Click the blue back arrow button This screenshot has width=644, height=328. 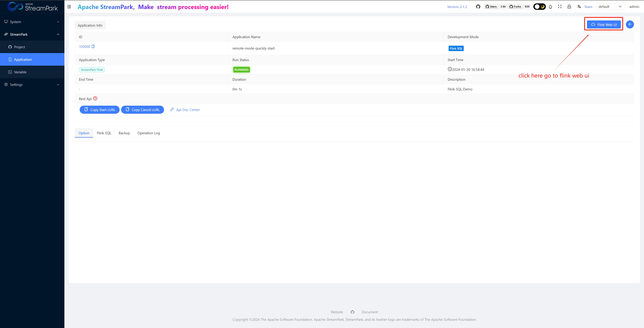click(630, 24)
